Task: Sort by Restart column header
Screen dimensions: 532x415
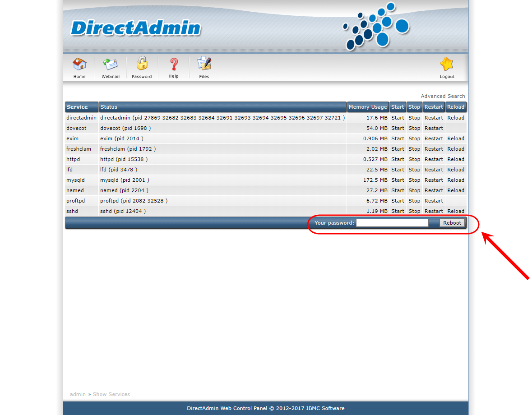Action: point(434,107)
